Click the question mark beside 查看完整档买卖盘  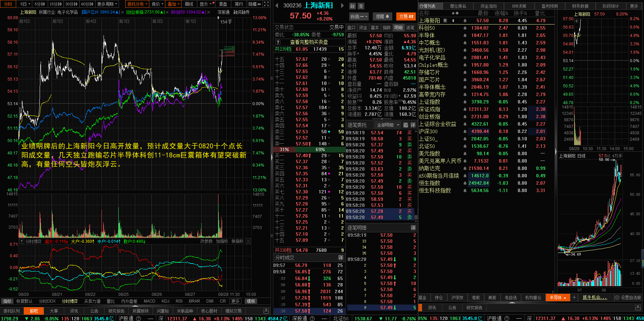point(278,42)
